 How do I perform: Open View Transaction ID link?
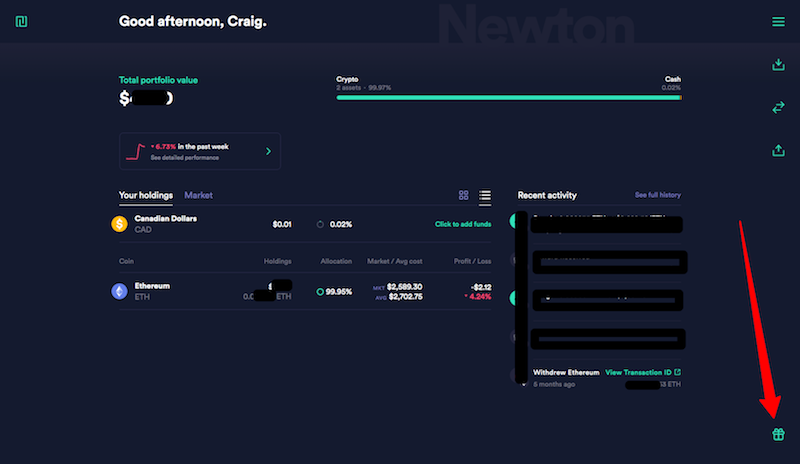tap(643, 372)
